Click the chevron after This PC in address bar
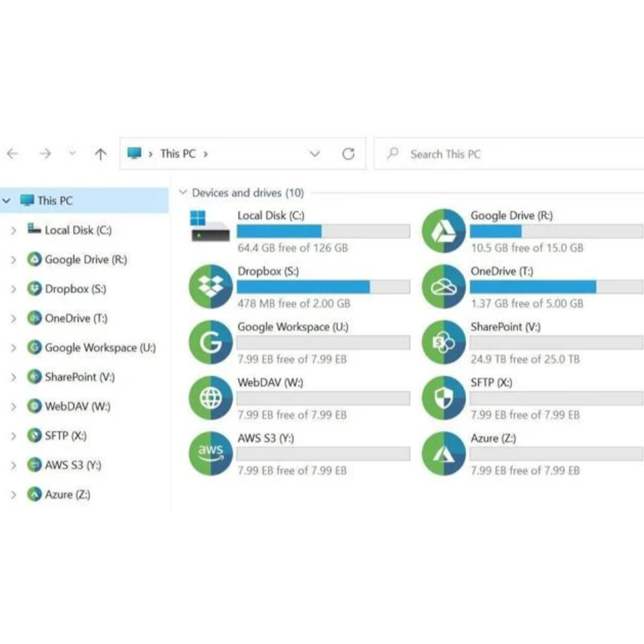The image size is (644, 644). pyautogui.click(x=206, y=154)
